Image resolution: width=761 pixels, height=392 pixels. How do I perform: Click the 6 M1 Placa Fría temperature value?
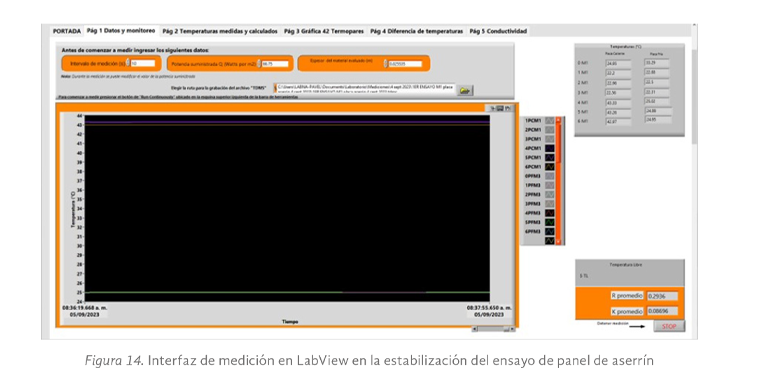click(x=658, y=119)
